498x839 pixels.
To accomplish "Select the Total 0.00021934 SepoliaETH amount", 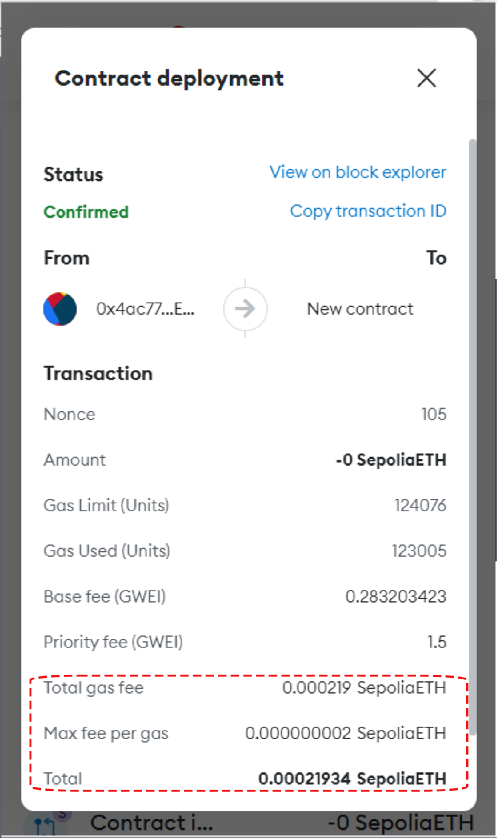I will tap(352, 779).
